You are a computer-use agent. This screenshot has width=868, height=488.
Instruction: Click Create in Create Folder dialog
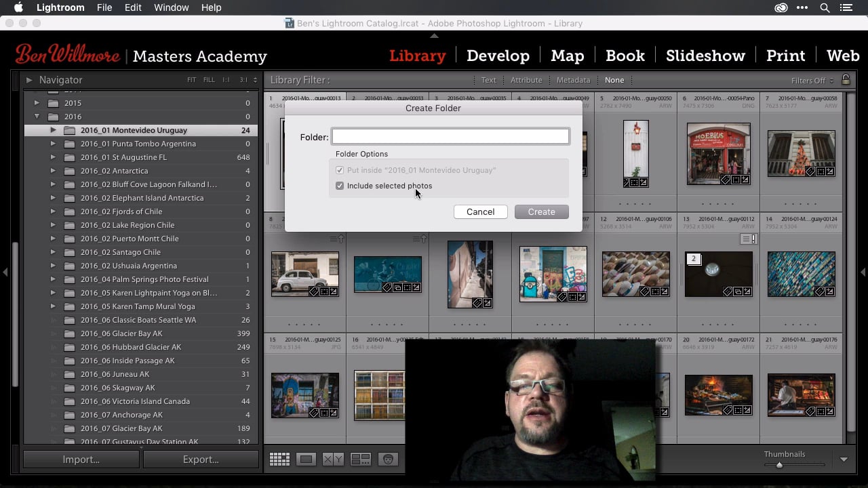coord(541,211)
